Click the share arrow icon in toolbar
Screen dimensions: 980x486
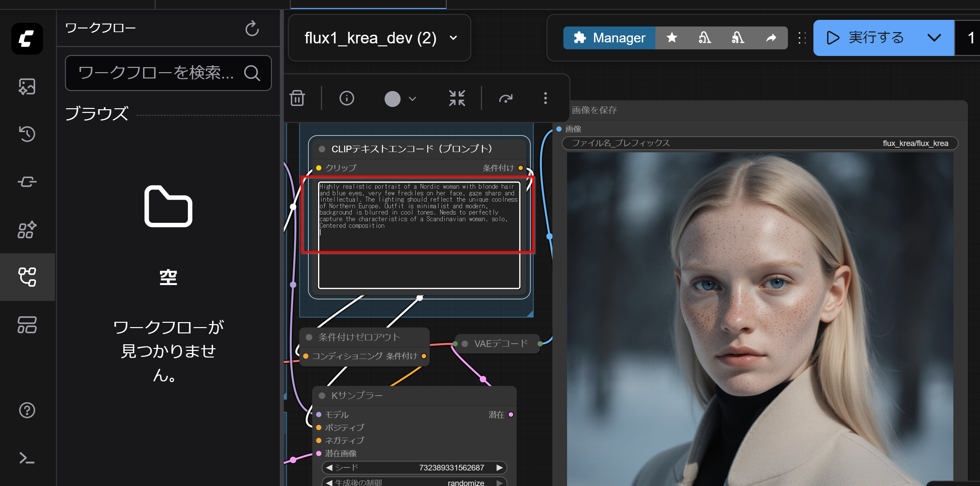(771, 38)
